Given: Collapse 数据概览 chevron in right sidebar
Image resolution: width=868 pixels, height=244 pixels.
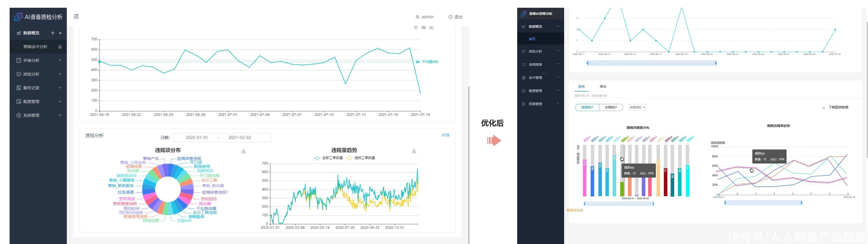Looking at the screenshot, I should [x=558, y=26].
